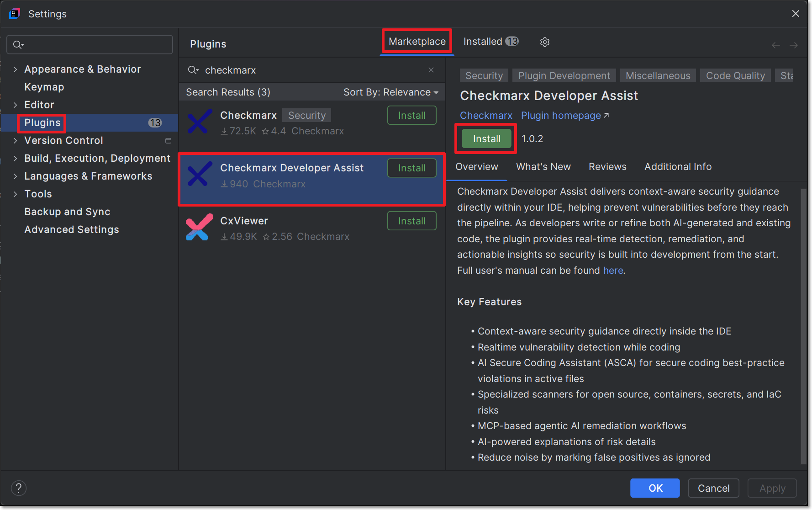Open the Reviews tab
The width and height of the screenshot is (812, 510).
[607, 167]
